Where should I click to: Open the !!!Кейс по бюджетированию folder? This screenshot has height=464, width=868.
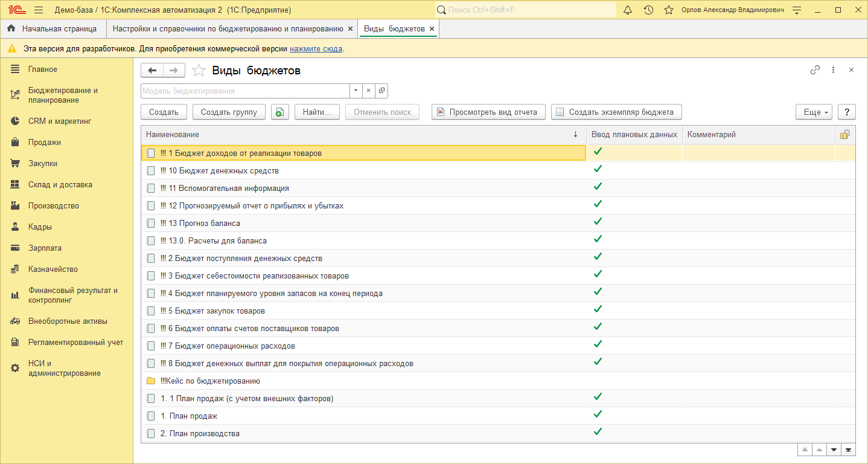pyautogui.click(x=210, y=381)
